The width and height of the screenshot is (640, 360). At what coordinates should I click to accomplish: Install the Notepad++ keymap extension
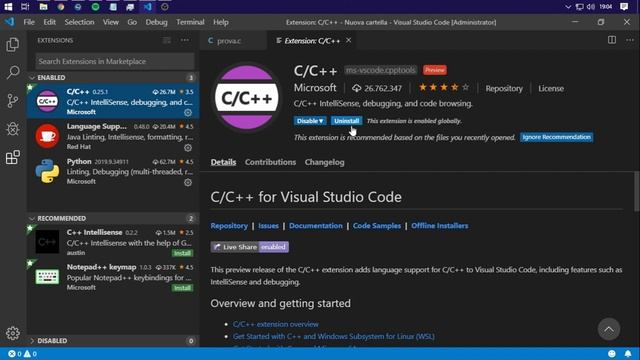[x=182, y=288]
